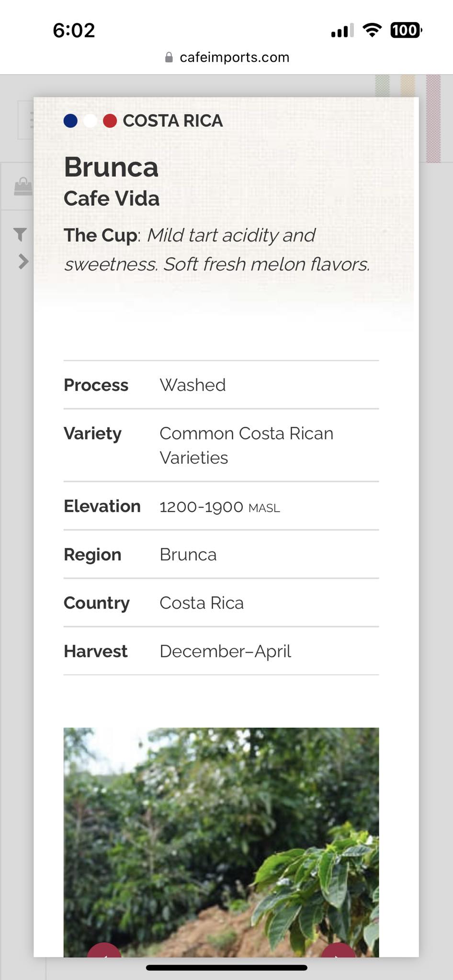Tap the cellular signal bars
Screen dimensions: 453x980
click(x=342, y=31)
